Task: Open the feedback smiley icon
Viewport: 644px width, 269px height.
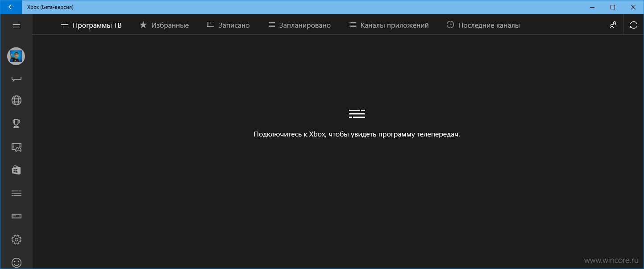Action: click(17, 263)
